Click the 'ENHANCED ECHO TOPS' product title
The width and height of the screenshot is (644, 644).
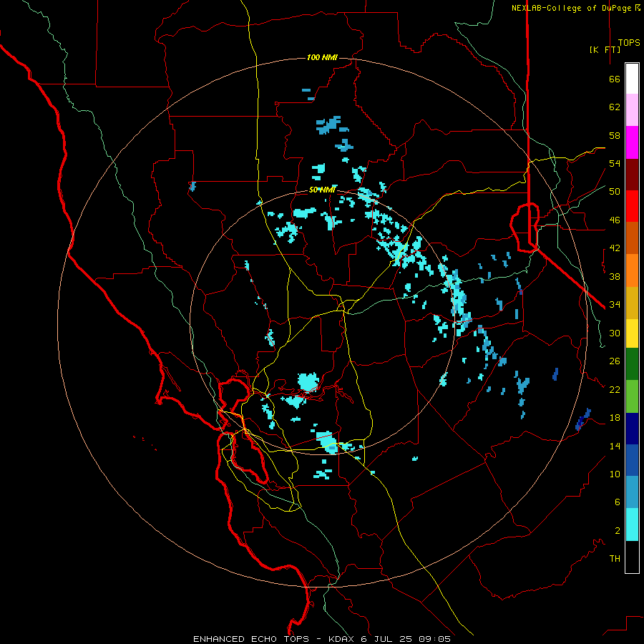tap(251, 639)
